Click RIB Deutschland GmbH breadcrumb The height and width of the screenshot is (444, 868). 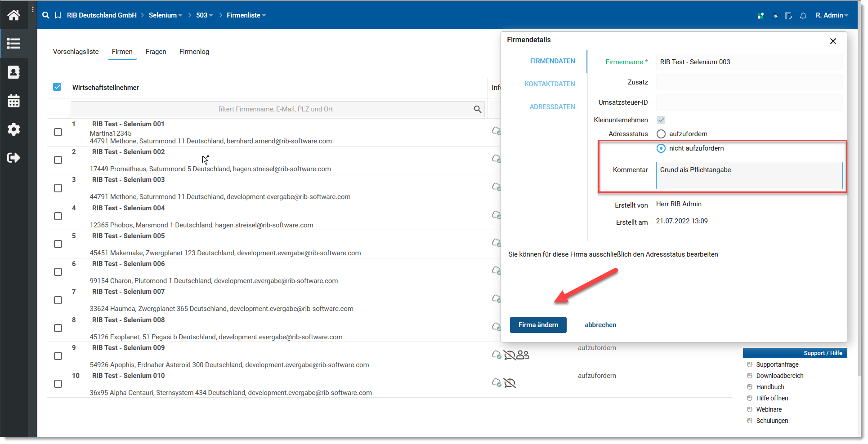point(102,15)
